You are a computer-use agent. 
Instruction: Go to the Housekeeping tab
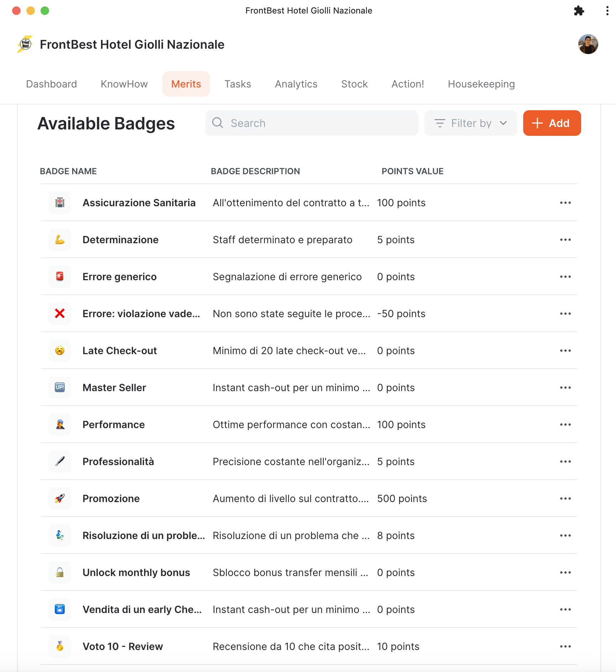481,84
